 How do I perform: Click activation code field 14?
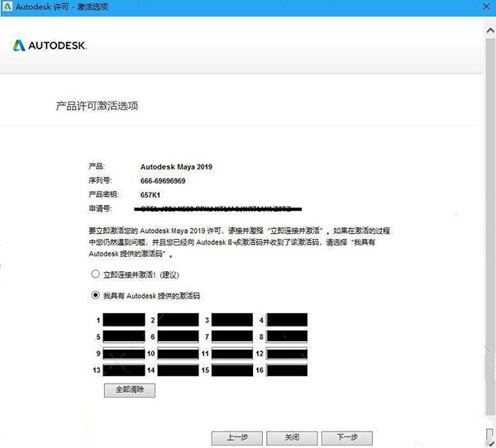click(178, 370)
